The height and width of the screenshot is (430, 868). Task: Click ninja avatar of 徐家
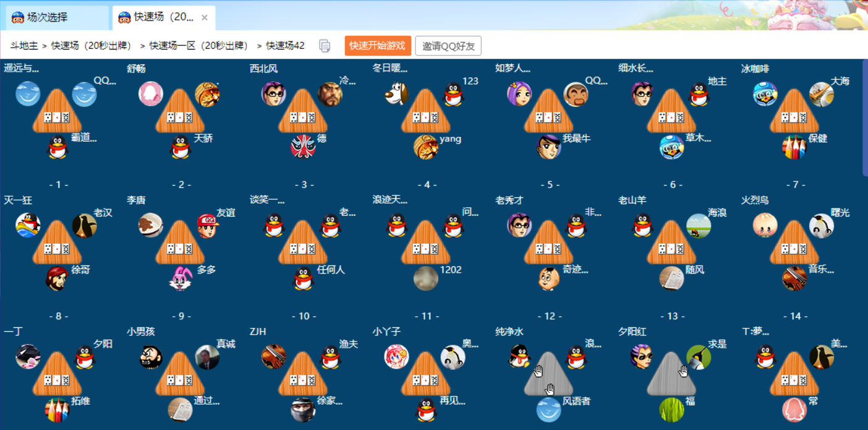click(x=303, y=410)
